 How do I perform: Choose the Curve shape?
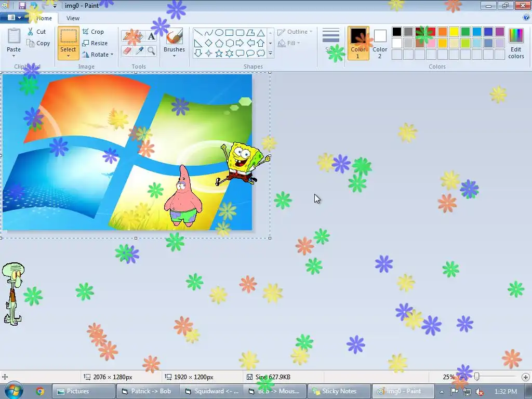click(209, 33)
